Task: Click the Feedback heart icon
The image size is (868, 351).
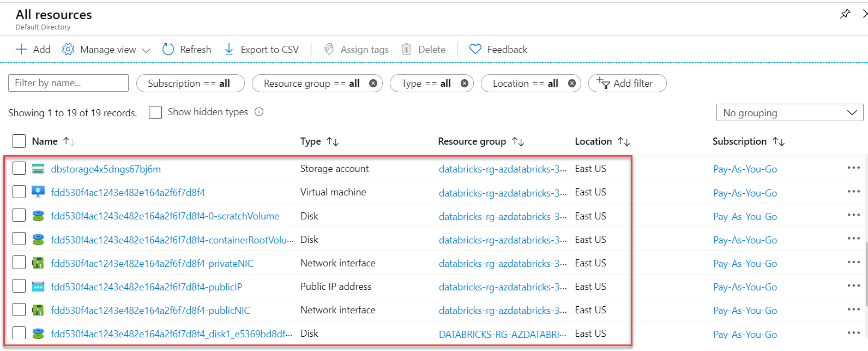Action: point(475,50)
